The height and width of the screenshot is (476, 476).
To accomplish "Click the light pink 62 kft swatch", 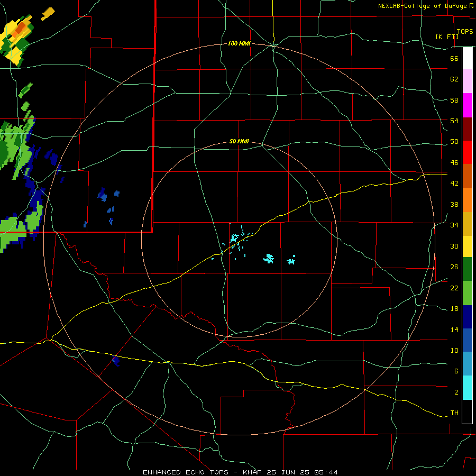I will click(467, 81).
